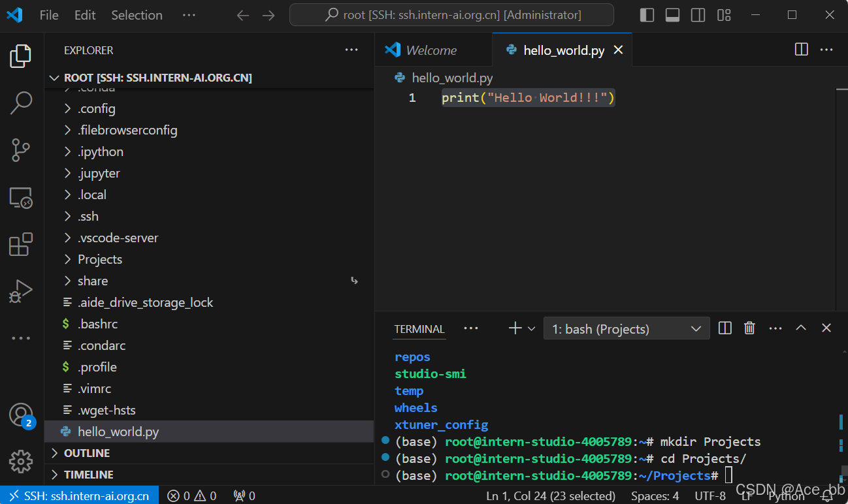Close the hello_world.py tab
The width and height of the screenshot is (848, 504).
[x=618, y=50]
